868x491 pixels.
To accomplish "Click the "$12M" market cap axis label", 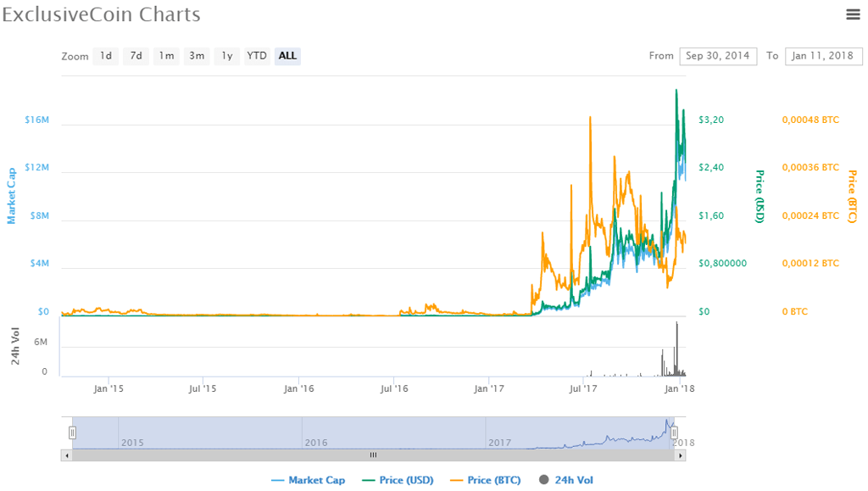I will [x=37, y=167].
